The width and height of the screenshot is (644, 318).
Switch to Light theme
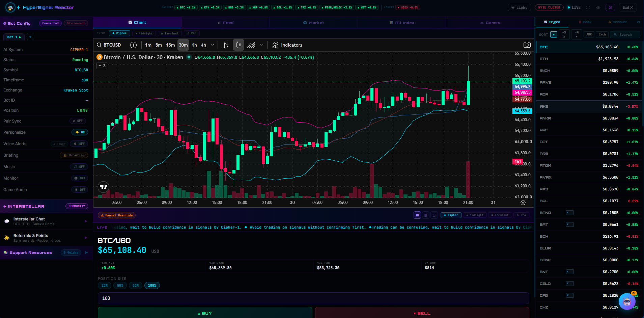click(519, 7)
